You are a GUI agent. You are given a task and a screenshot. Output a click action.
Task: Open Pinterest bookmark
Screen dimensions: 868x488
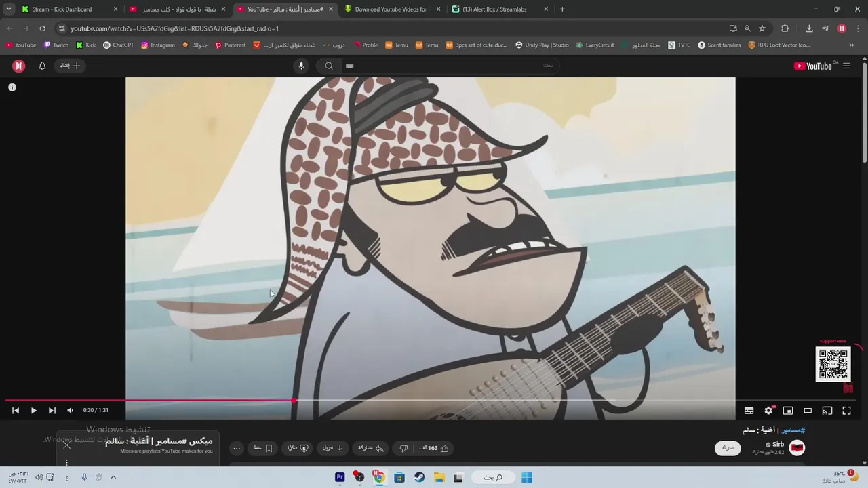(x=231, y=45)
